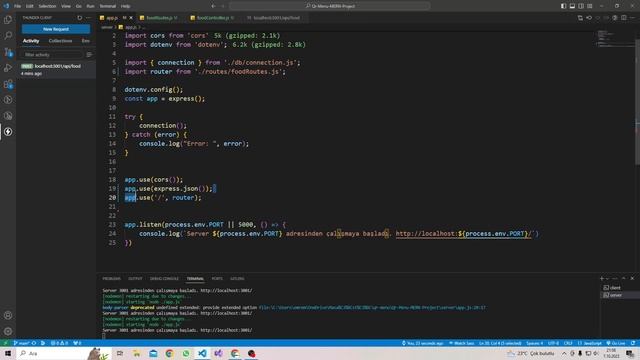This screenshot has width=640, height=360.
Task: Toggle the primary side bar layout icon
Action: pyautogui.click(x=563, y=6)
